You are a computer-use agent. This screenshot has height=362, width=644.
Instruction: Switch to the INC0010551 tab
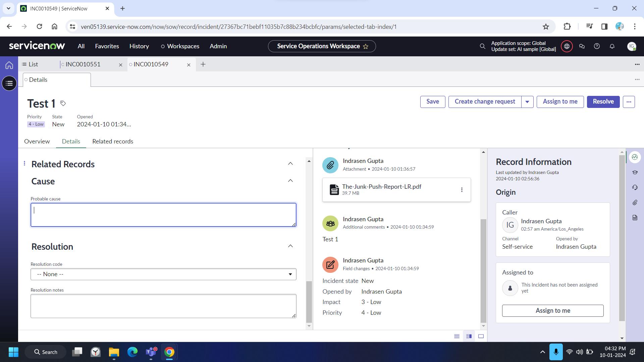[x=83, y=64]
